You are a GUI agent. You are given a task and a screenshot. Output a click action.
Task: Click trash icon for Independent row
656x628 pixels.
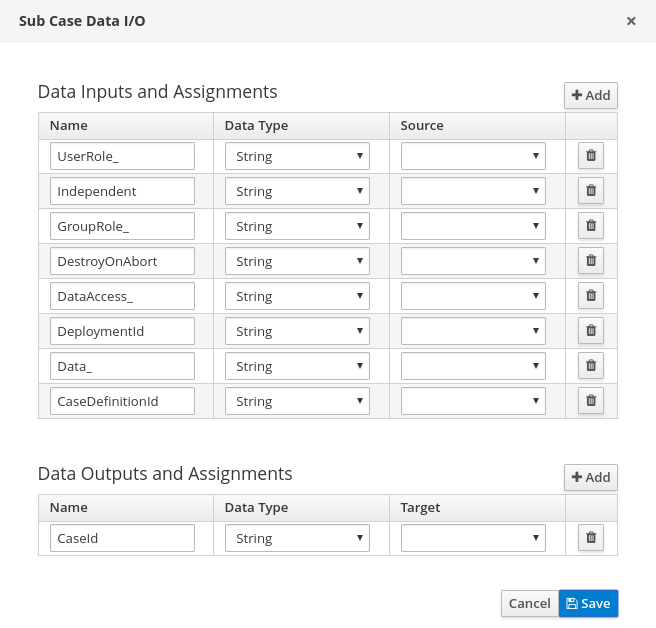click(591, 191)
